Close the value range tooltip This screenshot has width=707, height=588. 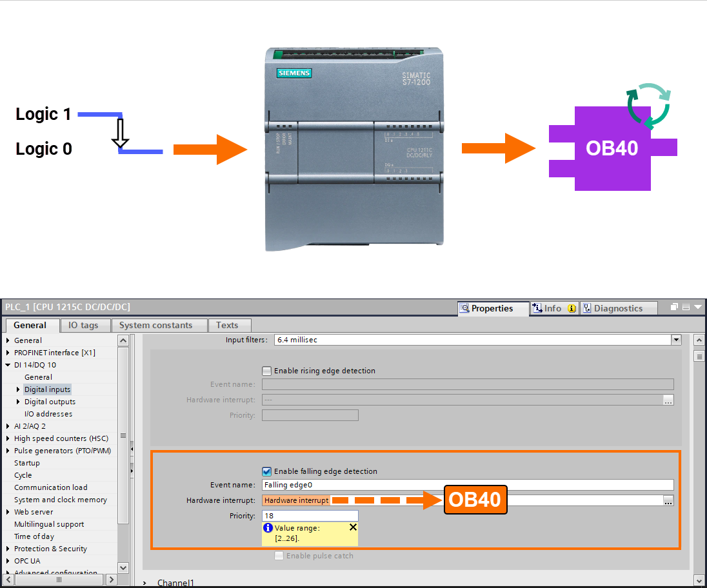coord(353,527)
